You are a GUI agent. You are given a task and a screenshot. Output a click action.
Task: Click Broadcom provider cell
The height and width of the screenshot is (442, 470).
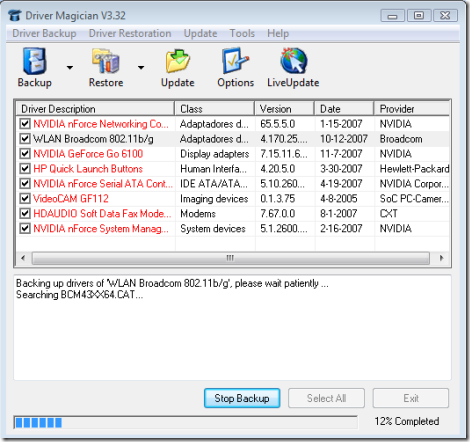[401, 139]
